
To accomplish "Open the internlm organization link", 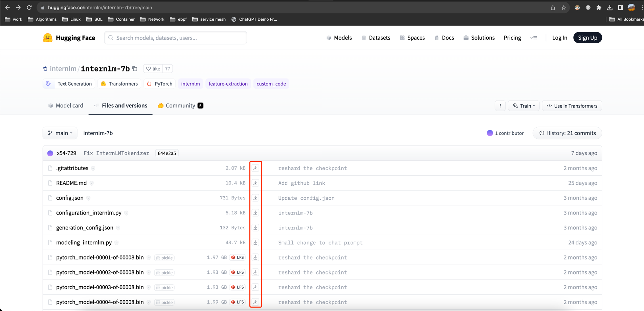I will coord(63,69).
